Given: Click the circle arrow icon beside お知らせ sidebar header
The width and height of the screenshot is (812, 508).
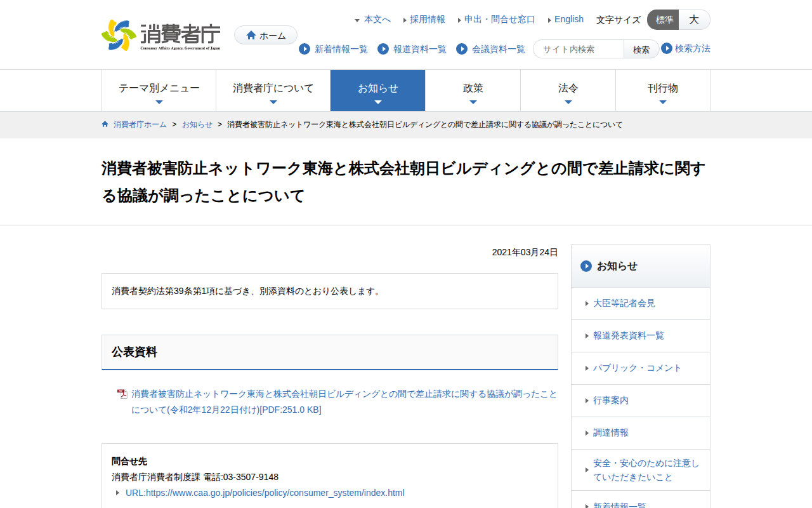Looking at the screenshot, I should click(x=586, y=266).
